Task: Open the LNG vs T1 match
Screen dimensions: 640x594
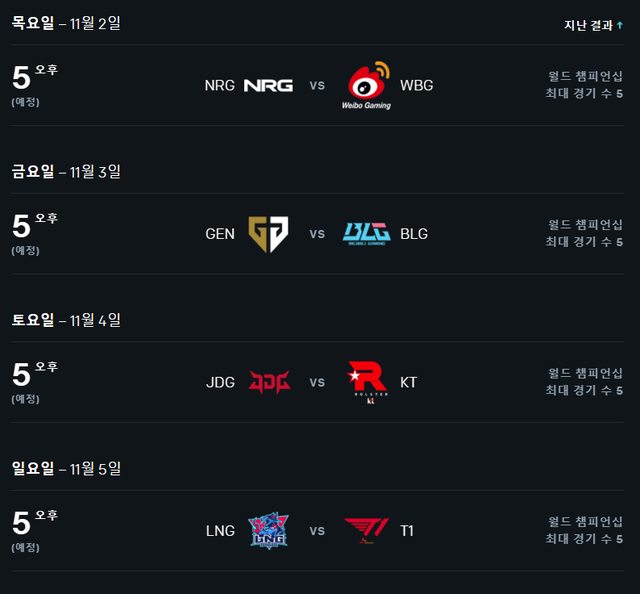Action: pos(317,530)
